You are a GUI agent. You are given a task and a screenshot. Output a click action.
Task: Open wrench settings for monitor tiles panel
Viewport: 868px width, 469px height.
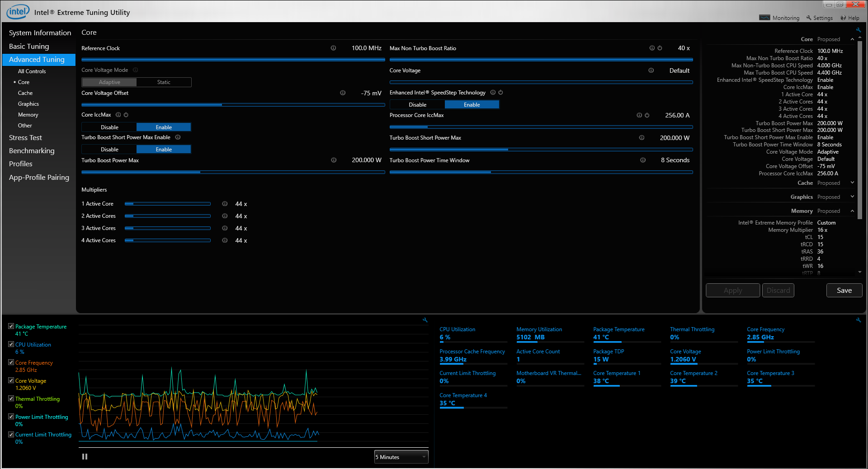coord(858,320)
